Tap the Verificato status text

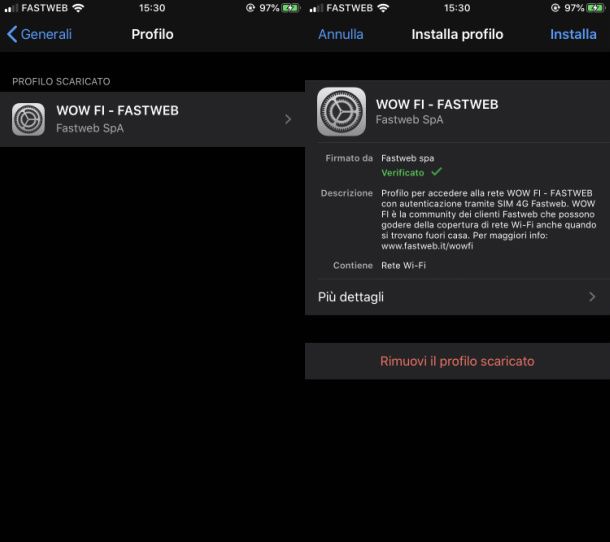[403, 173]
